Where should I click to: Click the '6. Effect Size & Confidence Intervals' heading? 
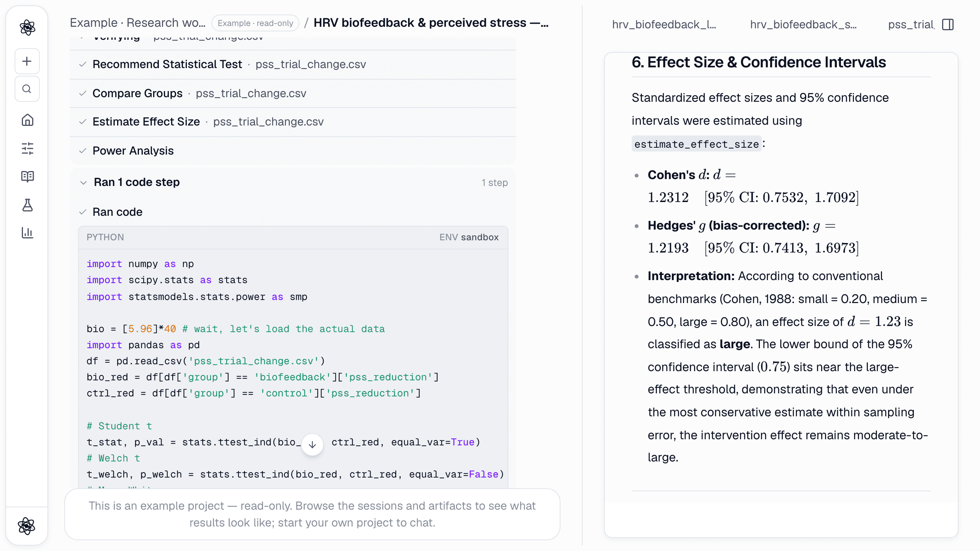pyautogui.click(x=759, y=62)
